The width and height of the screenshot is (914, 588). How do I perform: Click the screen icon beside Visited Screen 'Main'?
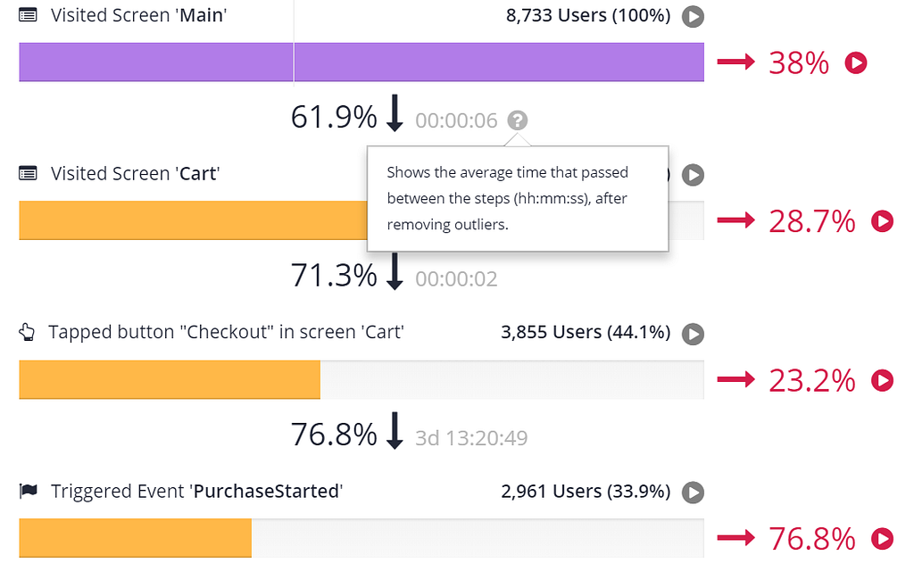[28, 15]
